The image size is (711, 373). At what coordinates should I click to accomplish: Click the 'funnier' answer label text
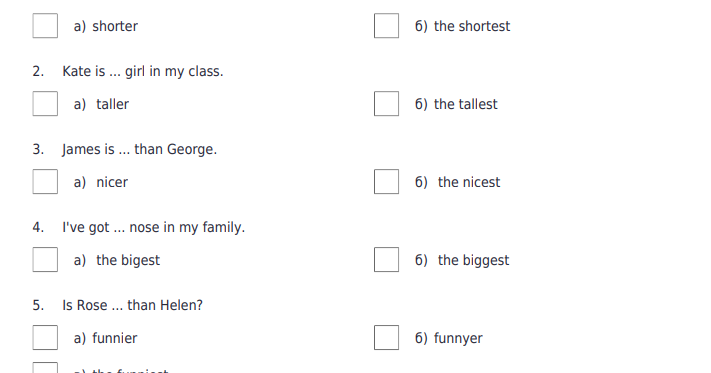pos(115,338)
